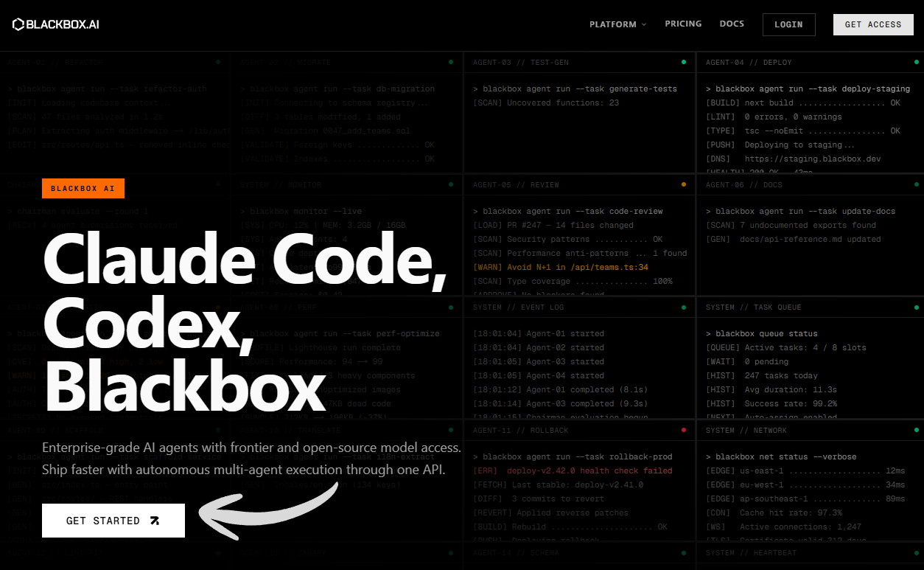Click '[HIST] Success rate: 99.2%' line
Screen dimensions: 924x570
[x=771, y=404]
